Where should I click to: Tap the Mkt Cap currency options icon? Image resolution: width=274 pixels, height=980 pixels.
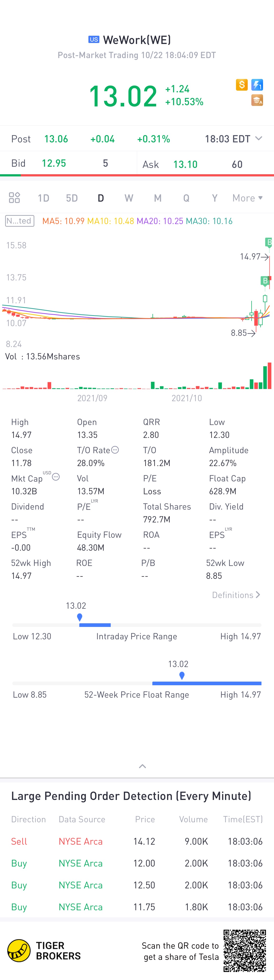56,477
